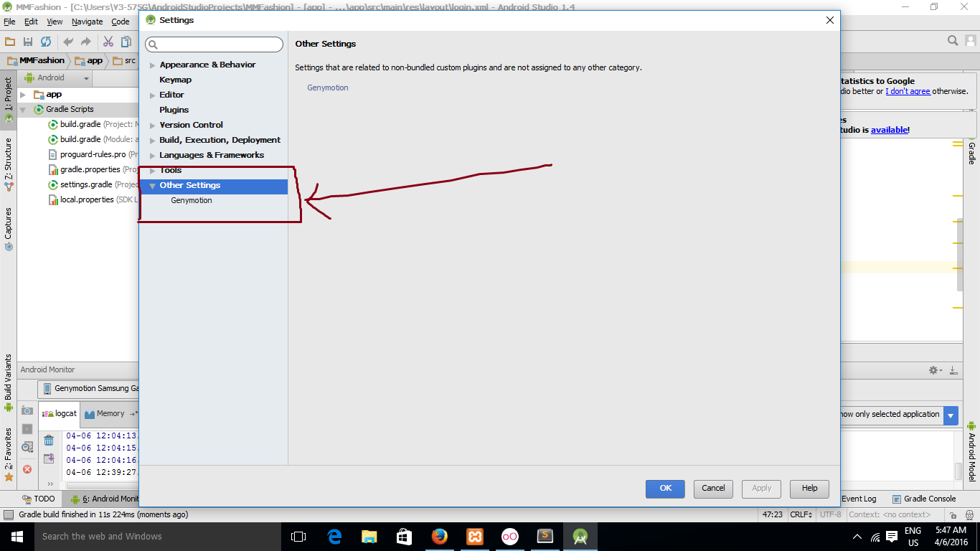Click the Cut scissors icon in the toolbar
980x551 pixels.
[108, 42]
